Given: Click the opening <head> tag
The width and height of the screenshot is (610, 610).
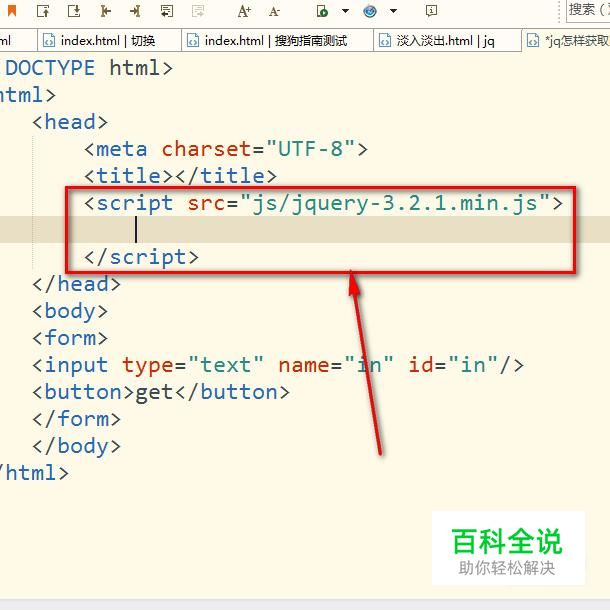Looking at the screenshot, I should (70, 122).
